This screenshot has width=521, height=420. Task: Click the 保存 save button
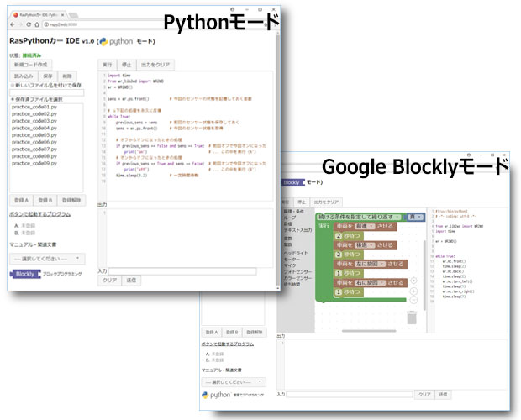48,76
